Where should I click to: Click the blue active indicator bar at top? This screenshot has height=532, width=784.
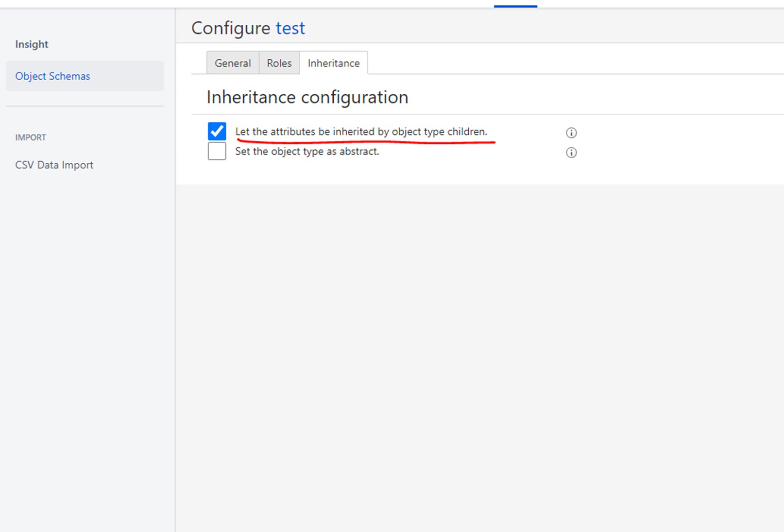click(x=515, y=6)
